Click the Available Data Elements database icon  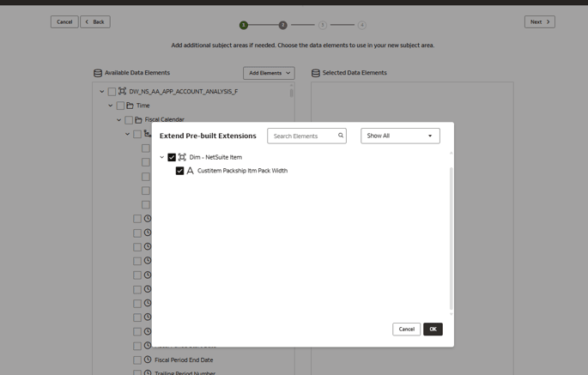click(98, 73)
